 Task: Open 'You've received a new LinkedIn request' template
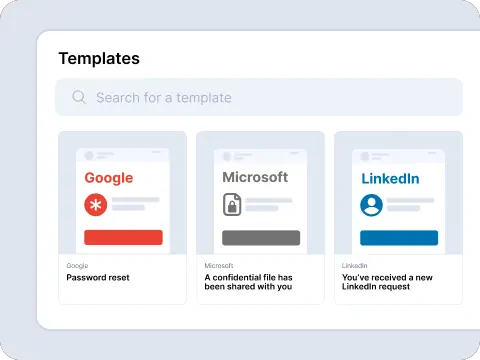pyautogui.click(x=387, y=282)
